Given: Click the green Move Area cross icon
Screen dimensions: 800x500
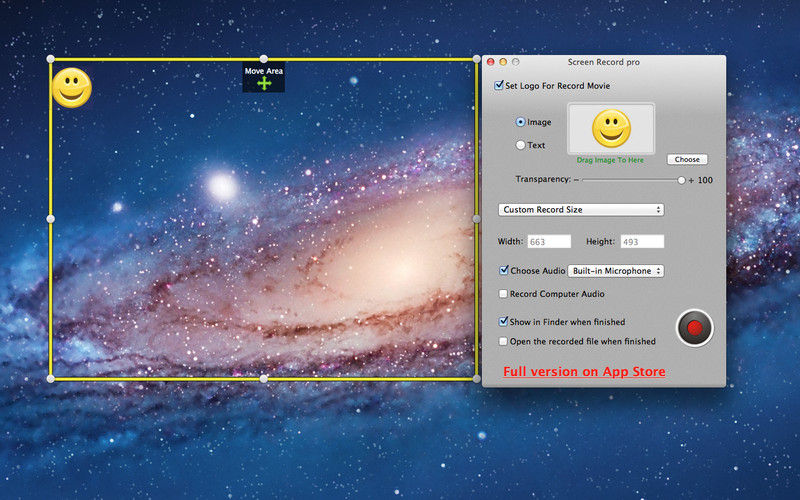Looking at the screenshot, I should pos(264,84).
